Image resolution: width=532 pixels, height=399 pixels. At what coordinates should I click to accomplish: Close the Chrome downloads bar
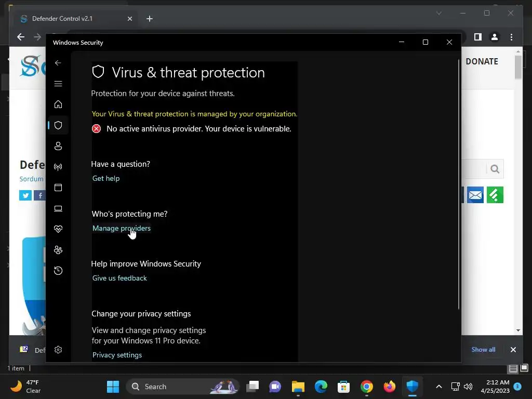tap(513, 350)
